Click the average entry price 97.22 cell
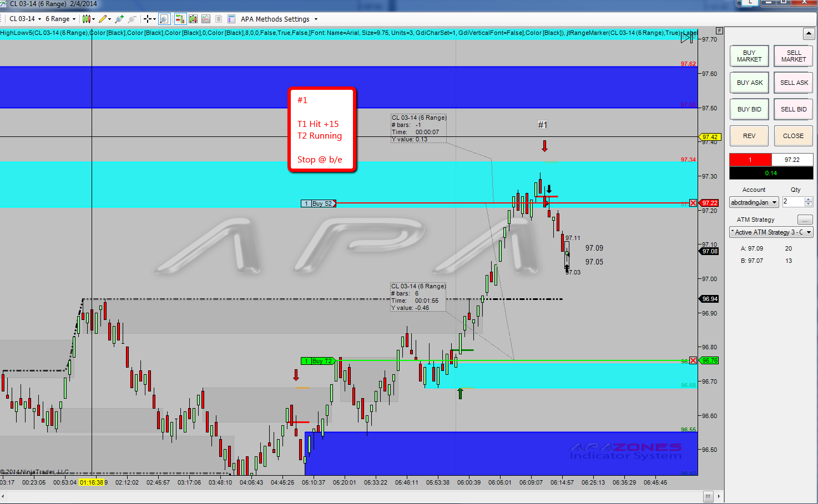 pyautogui.click(x=792, y=160)
